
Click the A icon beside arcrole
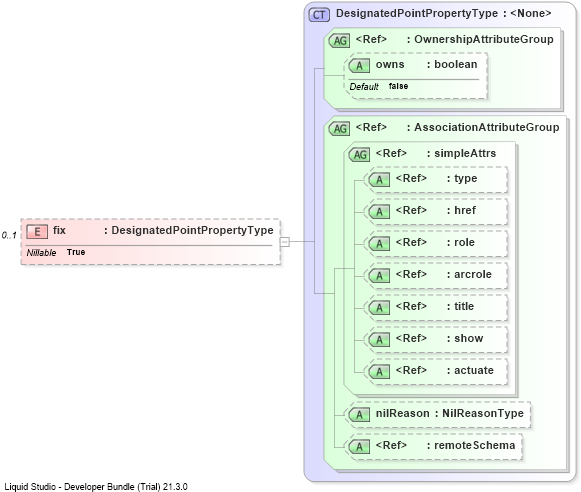[379, 276]
